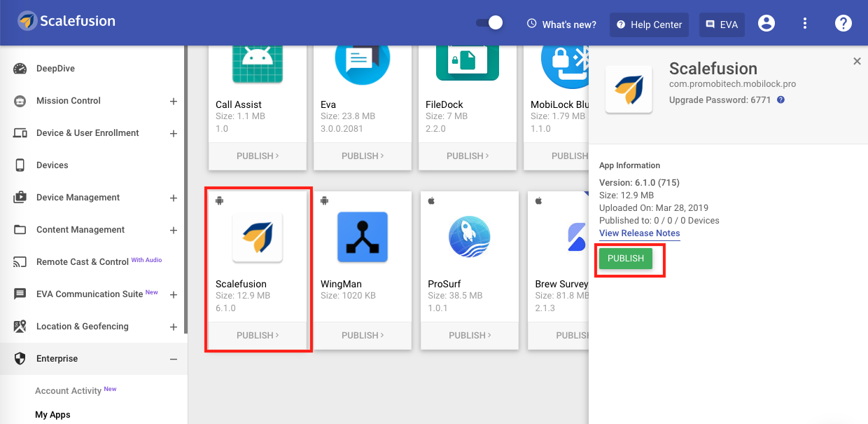Select the WingMan app icon thumbnail

tap(363, 237)
